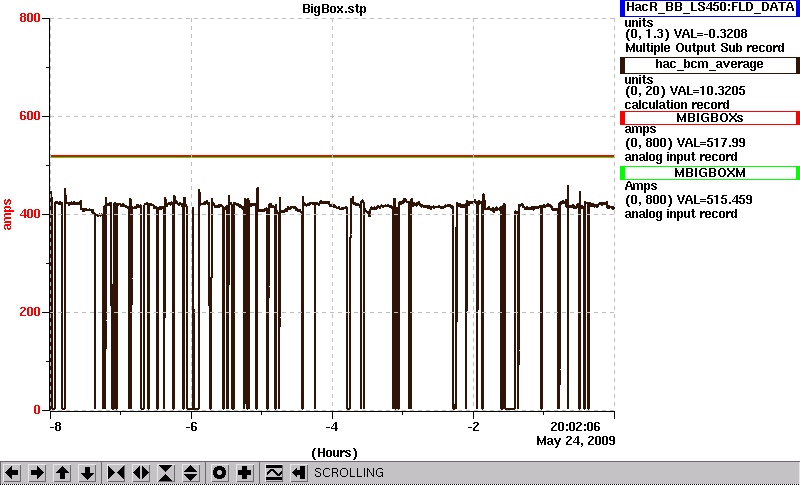Image resolution: width=800 pixels, height=485 pixels.
Task: Click the 'calculation record' description
Action: tap(677, 105)
